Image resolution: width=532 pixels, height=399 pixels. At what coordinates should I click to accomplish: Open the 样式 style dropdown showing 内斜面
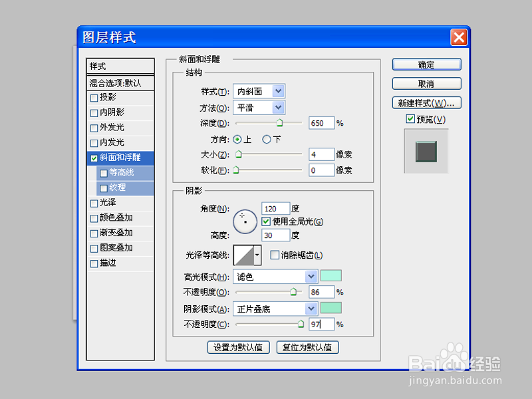tap(259, 91)
